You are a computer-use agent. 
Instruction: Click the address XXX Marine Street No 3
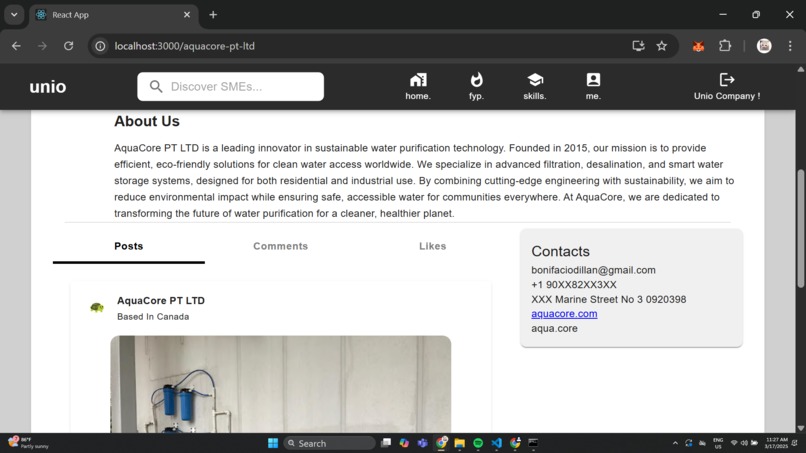609,299
